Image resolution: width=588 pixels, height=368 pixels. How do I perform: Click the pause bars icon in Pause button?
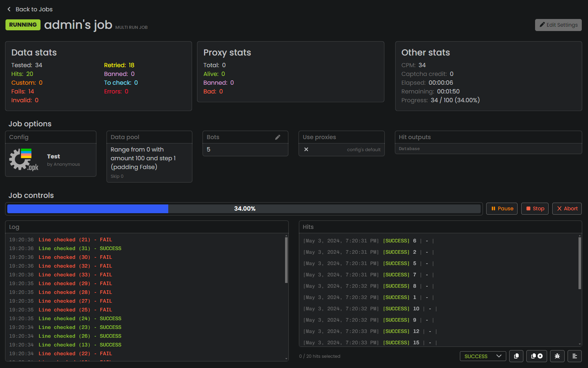[493, 208]
